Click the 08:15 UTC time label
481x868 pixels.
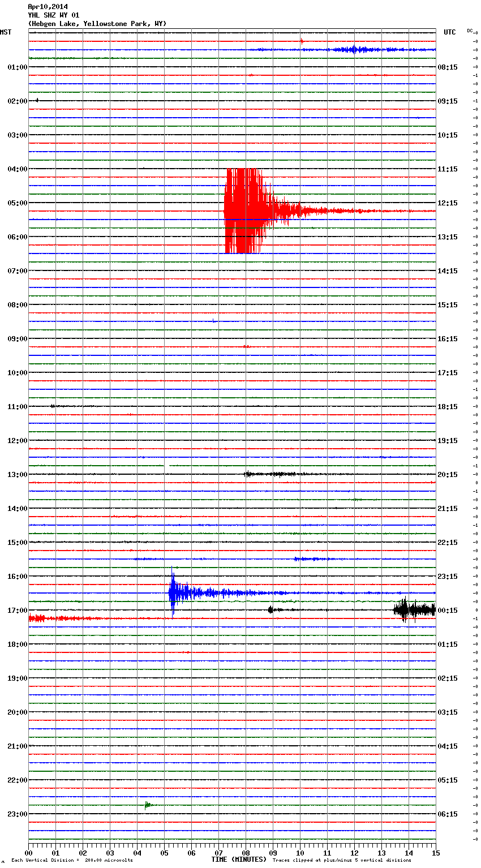(x=448, y=67)
